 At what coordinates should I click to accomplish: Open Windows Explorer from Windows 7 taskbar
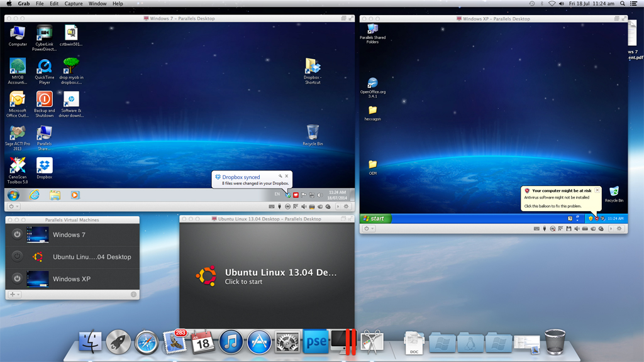[55, 195]
